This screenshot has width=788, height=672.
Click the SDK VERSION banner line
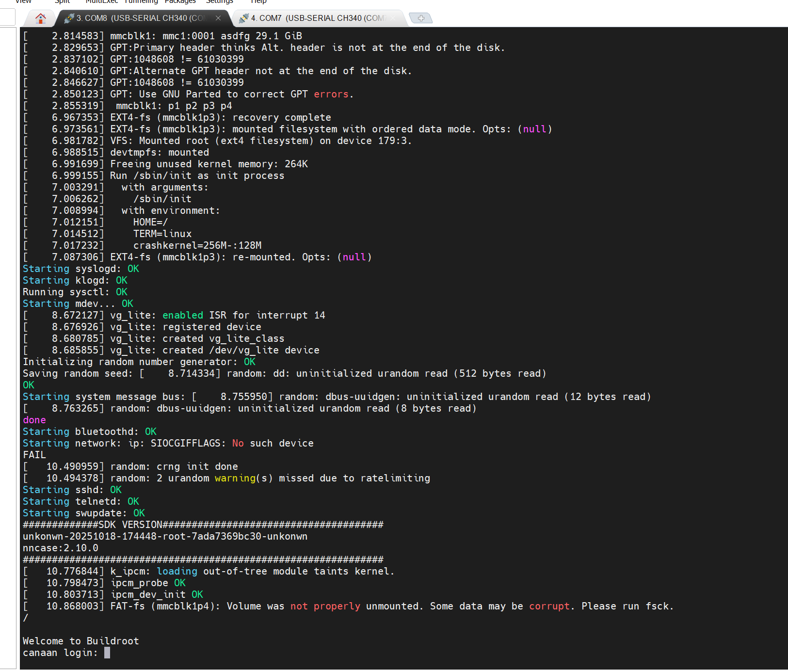[x=203, y=525]
